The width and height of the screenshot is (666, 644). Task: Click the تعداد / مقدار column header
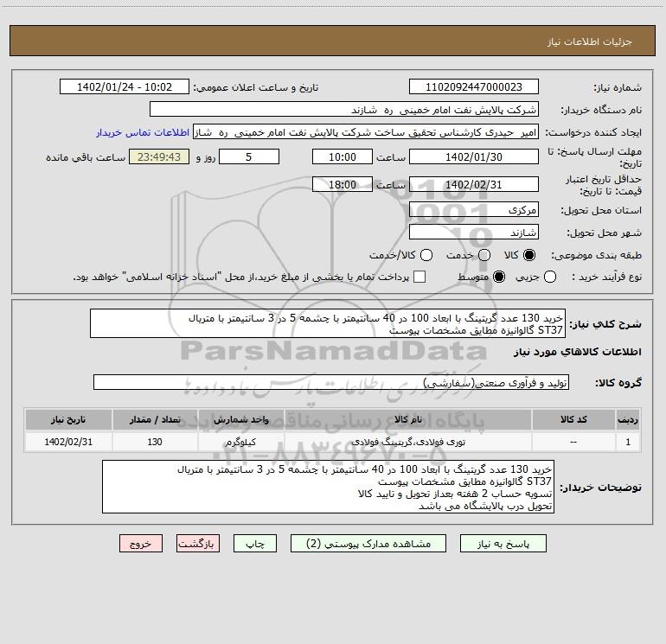tap(155, 419)
